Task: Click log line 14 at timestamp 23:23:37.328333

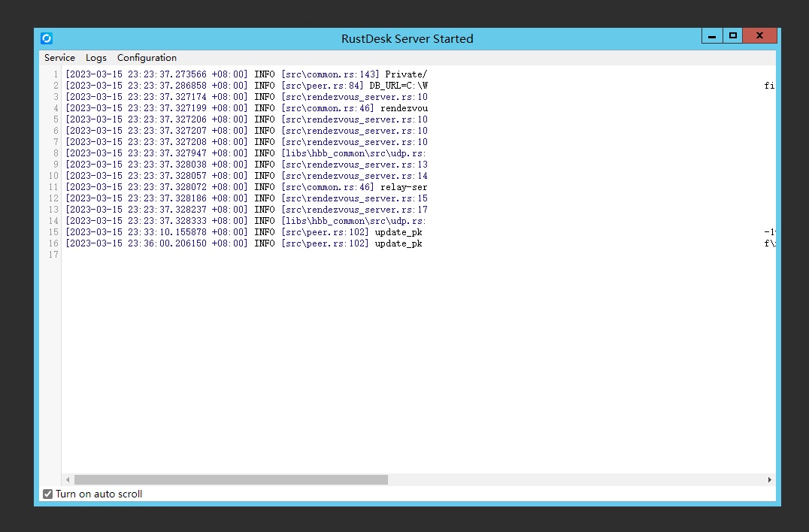Action: click(246, 221)
